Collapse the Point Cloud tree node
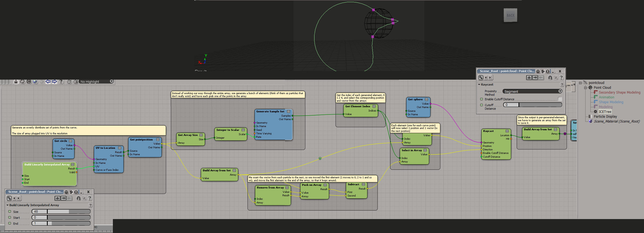This screenshot has width=644, height=233. (586, 88)
